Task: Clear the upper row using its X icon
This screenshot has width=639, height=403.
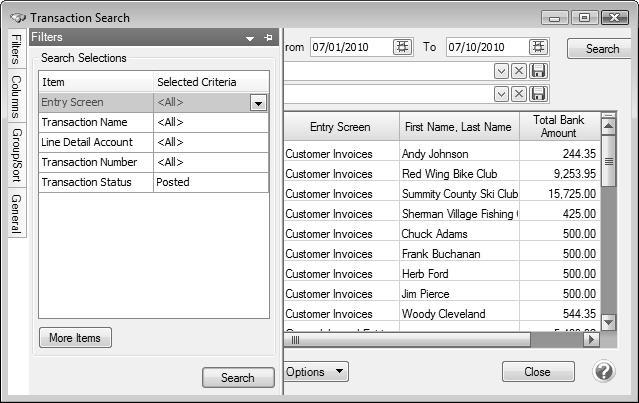Action: point(519,71)
